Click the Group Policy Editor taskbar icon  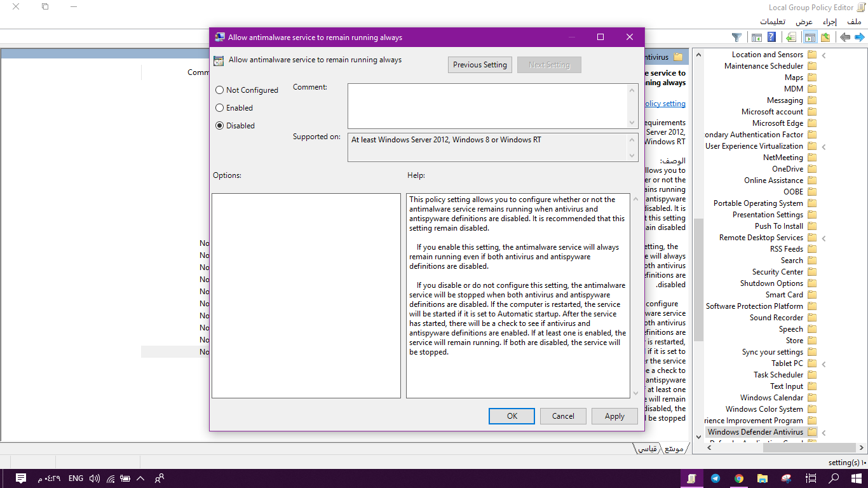coord(692,478)
